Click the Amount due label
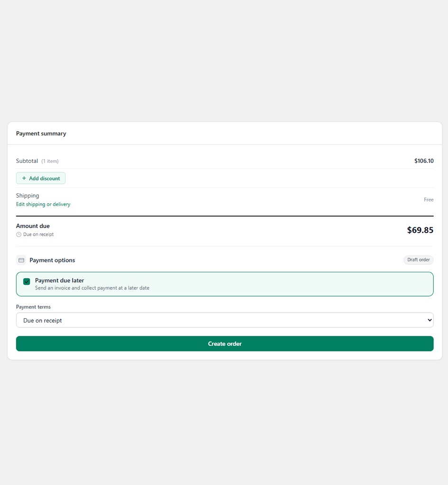The height and width of the screenshot is (485, 448). [33, 226]
